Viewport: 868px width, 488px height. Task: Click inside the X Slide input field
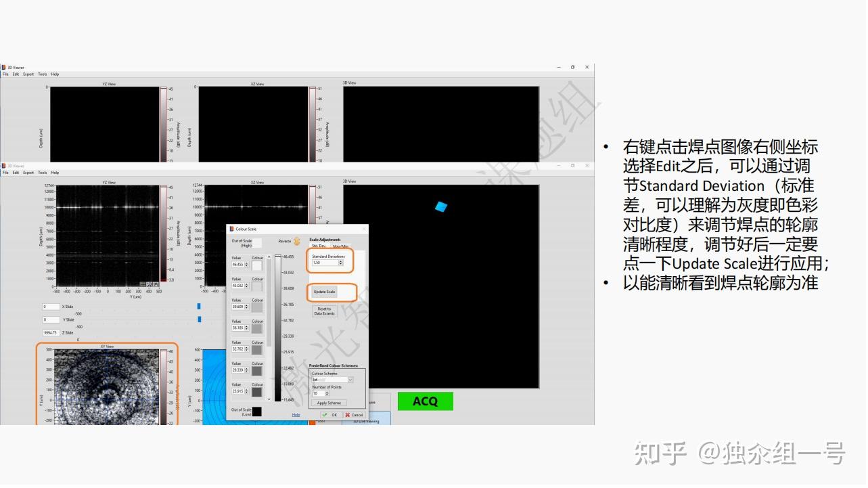(x=51, y=307)
